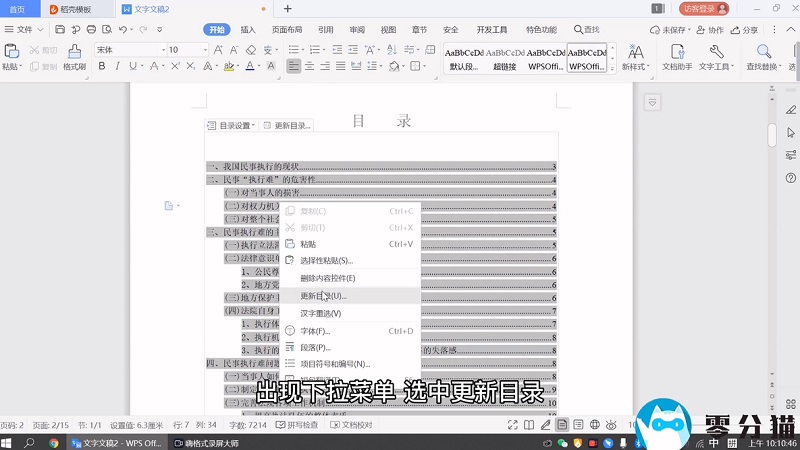This screenshot has height=450, width=800.
Task: Choose Update TOC (更新目录) in context menu
Action: (x=323, y=296)
